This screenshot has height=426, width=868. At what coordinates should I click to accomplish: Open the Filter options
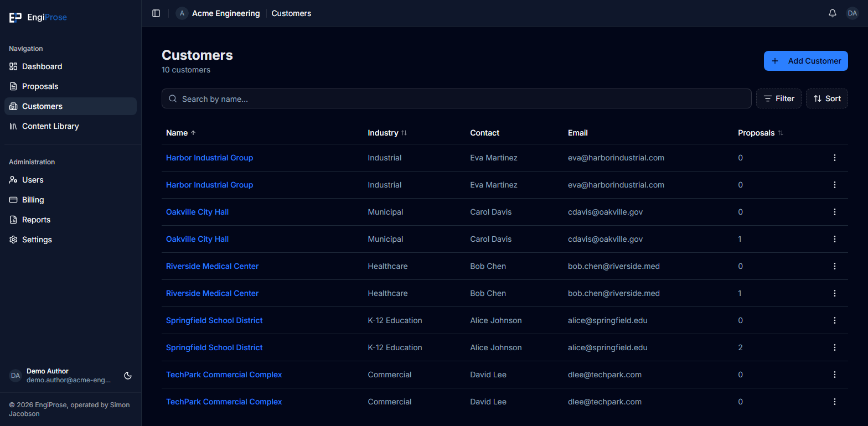click(779, 98)
